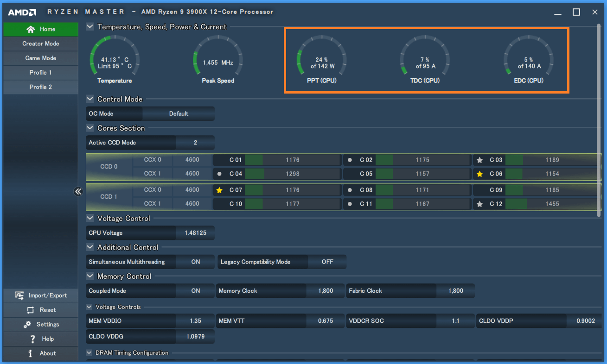This screenshot has width=607, height=364.
Task: Open Profile 1
Action: pos(41,72)
